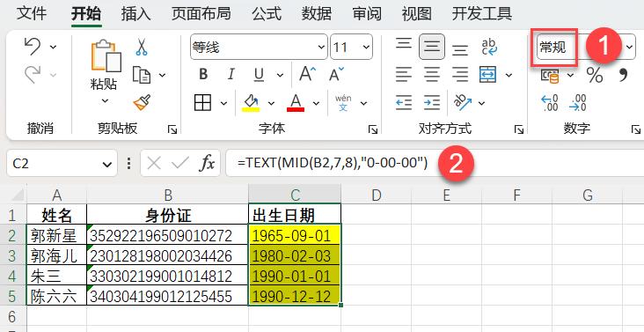Image resolution: width=644 pixels, height=332 pixels.
Task: Decrease indent
Action: point(404,103)
